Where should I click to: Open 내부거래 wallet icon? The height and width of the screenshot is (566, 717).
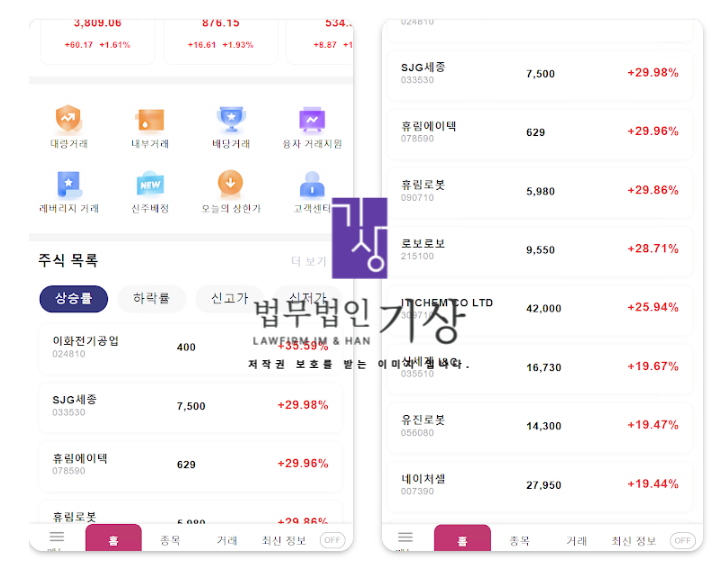(x=150, y=119)
